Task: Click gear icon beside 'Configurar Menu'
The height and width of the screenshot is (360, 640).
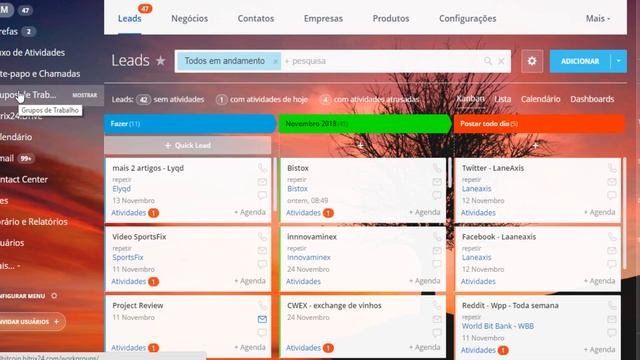Action: tap(54, 296)
